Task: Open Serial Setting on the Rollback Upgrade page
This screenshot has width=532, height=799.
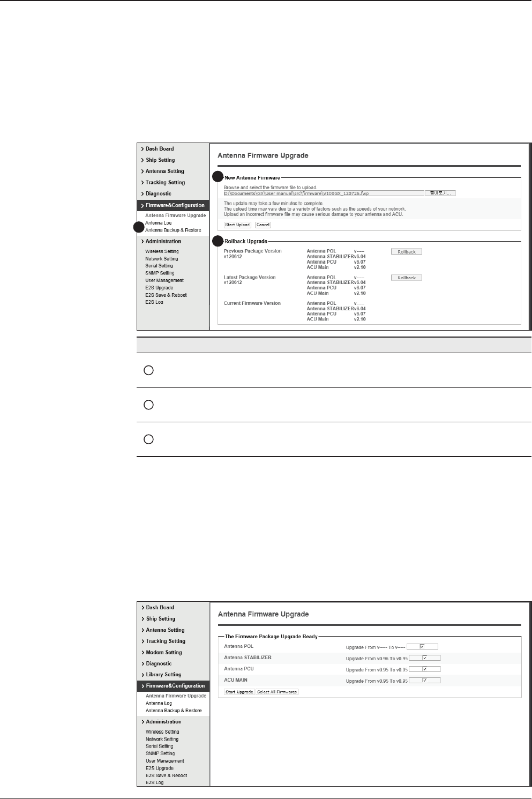Action: click(159, 266)
